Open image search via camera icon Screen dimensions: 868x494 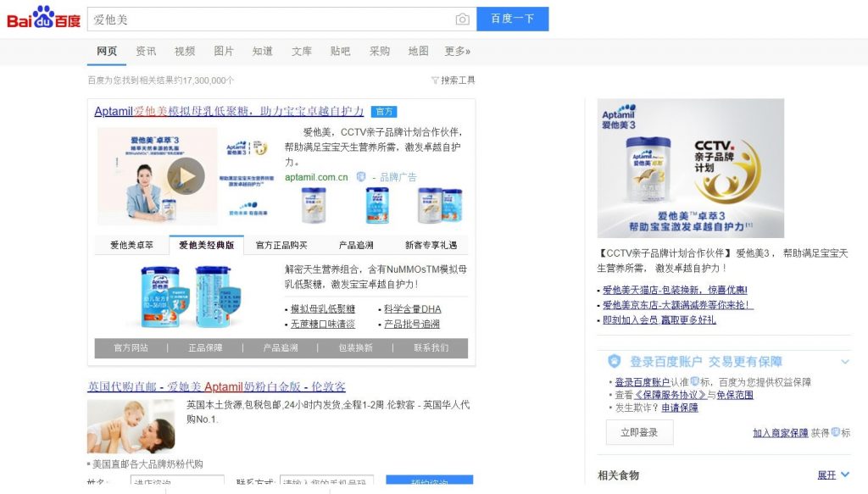462,19
